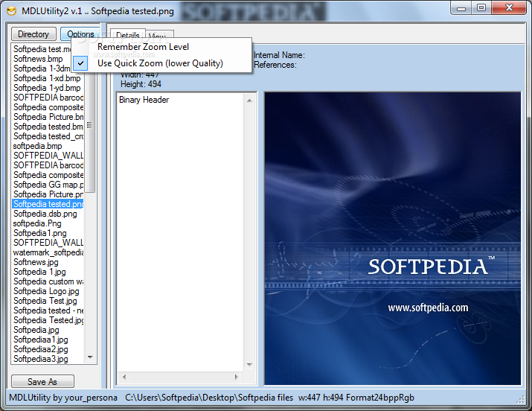This screenshot has width=532, height=411.
Task: Select Remember Zoom Level option
Action: point(161,47)
